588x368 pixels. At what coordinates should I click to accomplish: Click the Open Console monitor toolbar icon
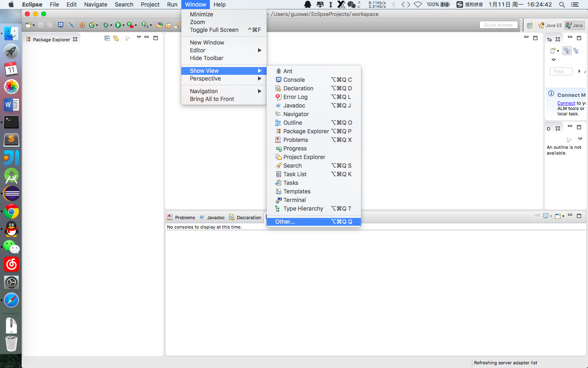click(x=60, y=25)
